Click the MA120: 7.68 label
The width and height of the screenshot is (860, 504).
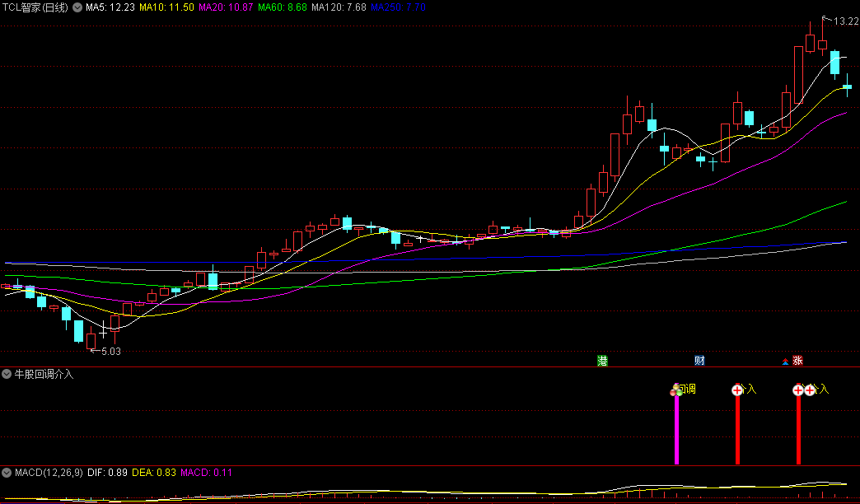pos(339,7)
